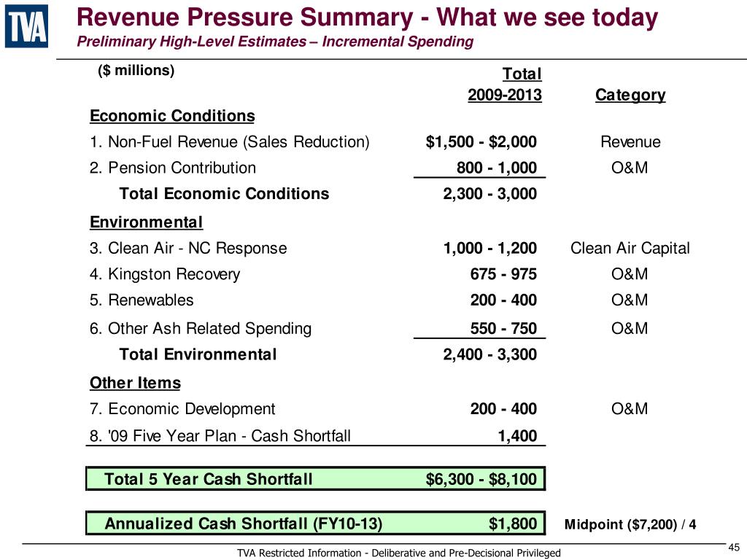Image resolution: width=747 pixels, height=560 pixels.
Task: Select value '550 - 750'
Action: 503,329
